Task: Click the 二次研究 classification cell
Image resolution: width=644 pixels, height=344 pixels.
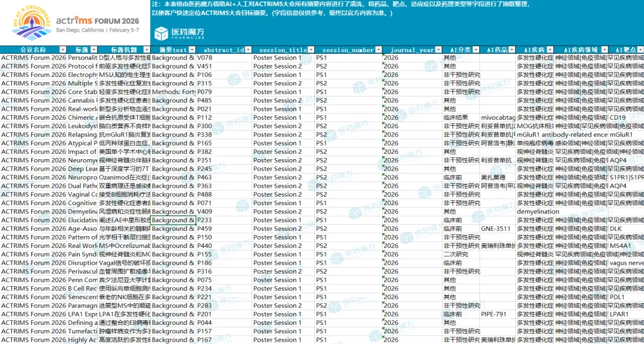Action: [461, 254]
